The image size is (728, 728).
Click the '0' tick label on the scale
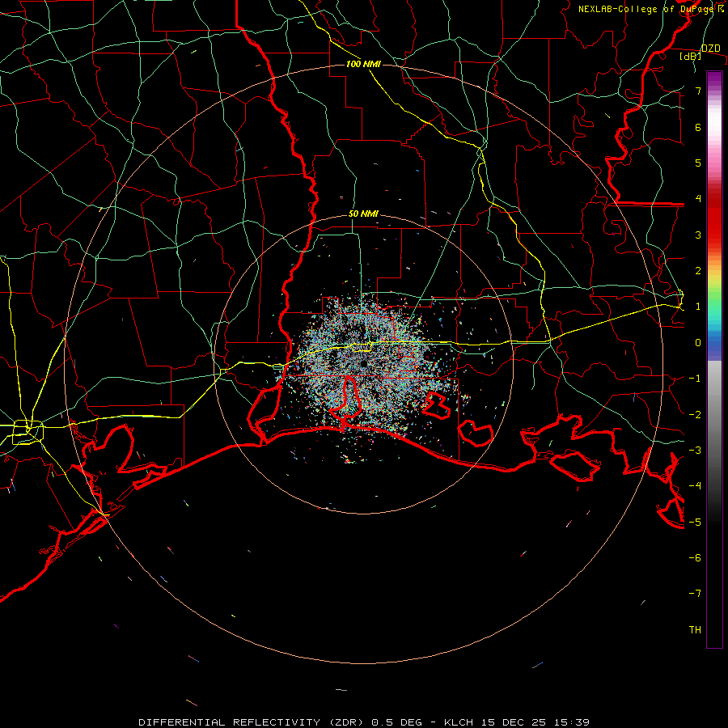[x=698, y=343]
